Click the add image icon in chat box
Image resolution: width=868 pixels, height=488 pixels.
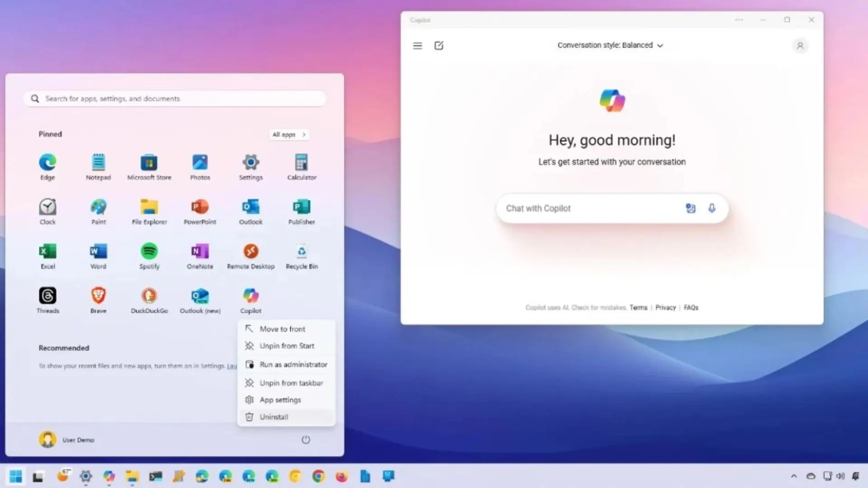tap(690, 208)
